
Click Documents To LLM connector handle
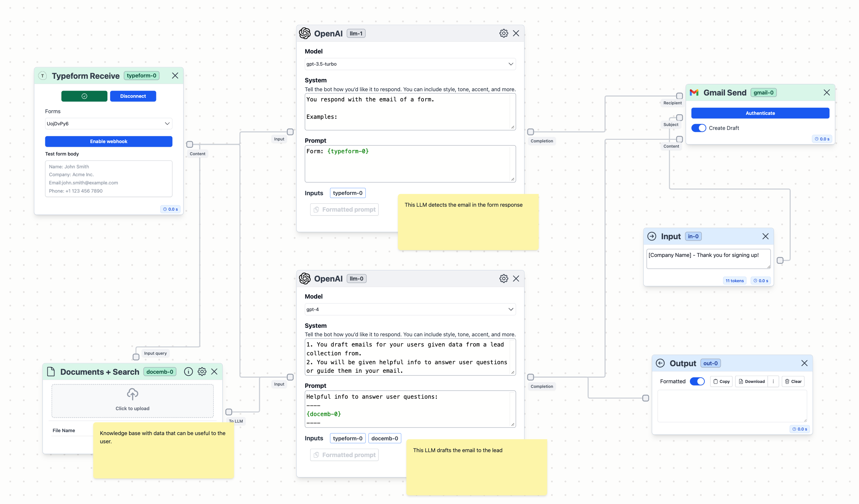pos(229,412)
